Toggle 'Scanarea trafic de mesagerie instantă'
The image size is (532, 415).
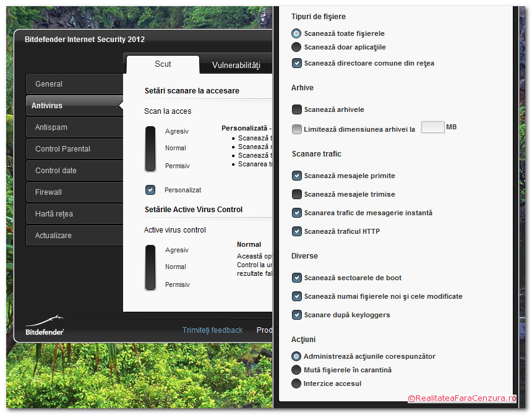coord(296,213)
